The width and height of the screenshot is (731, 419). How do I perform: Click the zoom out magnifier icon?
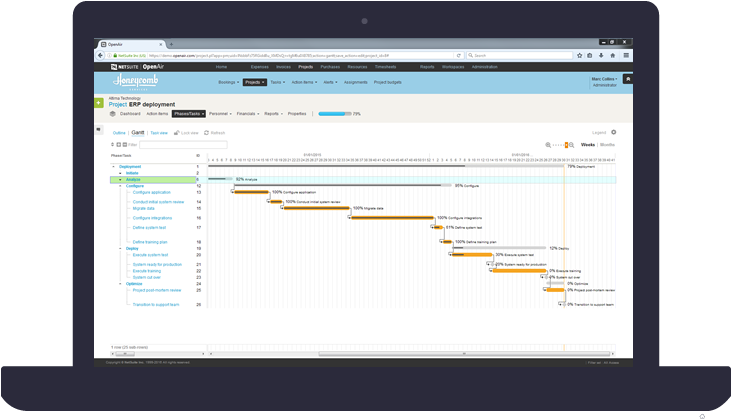[548, 145]
